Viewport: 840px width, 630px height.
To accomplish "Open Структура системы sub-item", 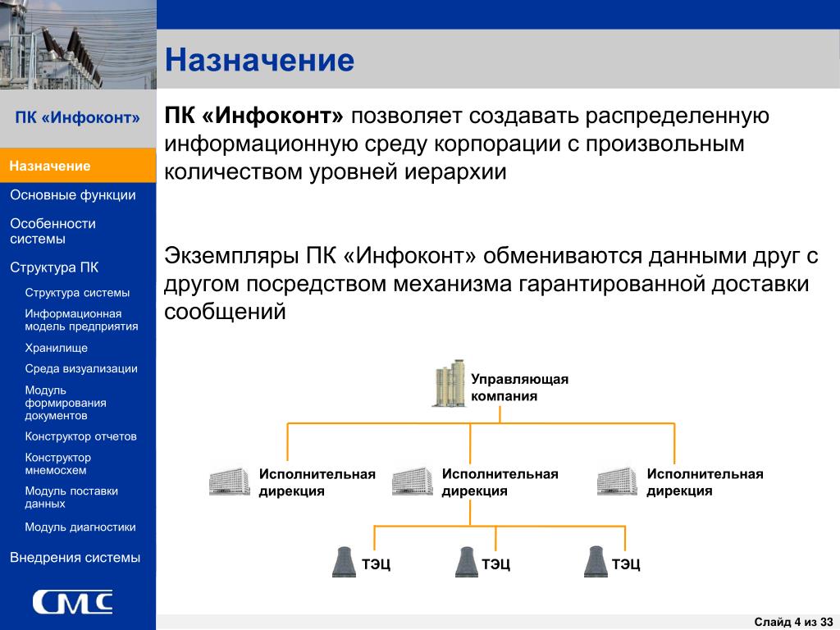I will click(x=77, y=293).
